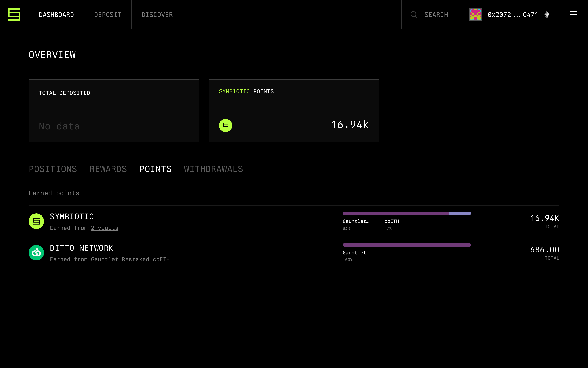Click the Symbiotic logo in the header
This screenshot has height=368, width=588.
click(14, 15)
